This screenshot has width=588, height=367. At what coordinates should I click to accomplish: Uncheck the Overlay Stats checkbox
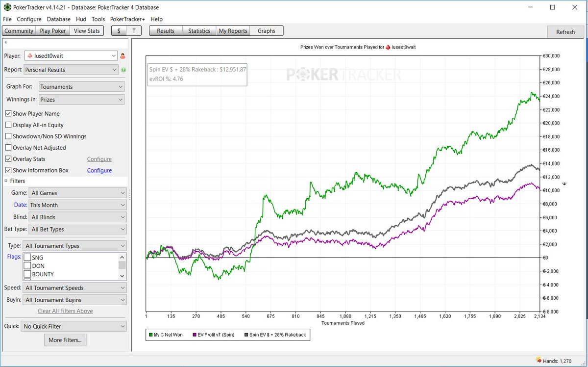(x=8, y=159)
